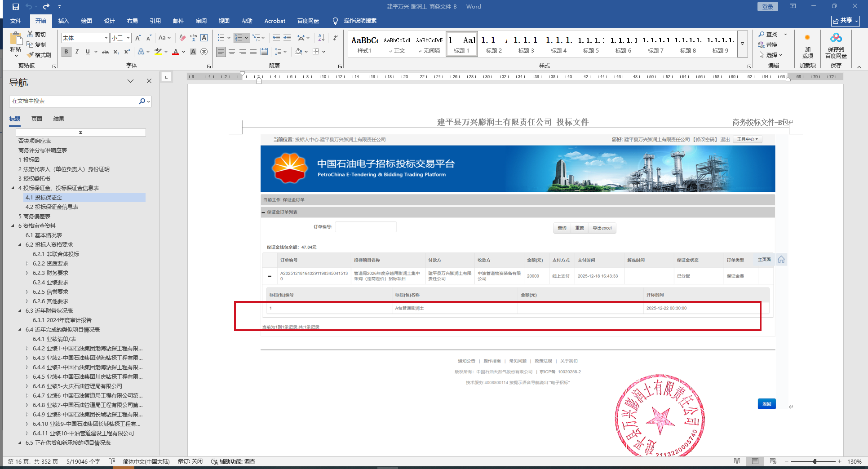
Task: Open the phonetic guide (wén) tool
Action: click(193, 38)
